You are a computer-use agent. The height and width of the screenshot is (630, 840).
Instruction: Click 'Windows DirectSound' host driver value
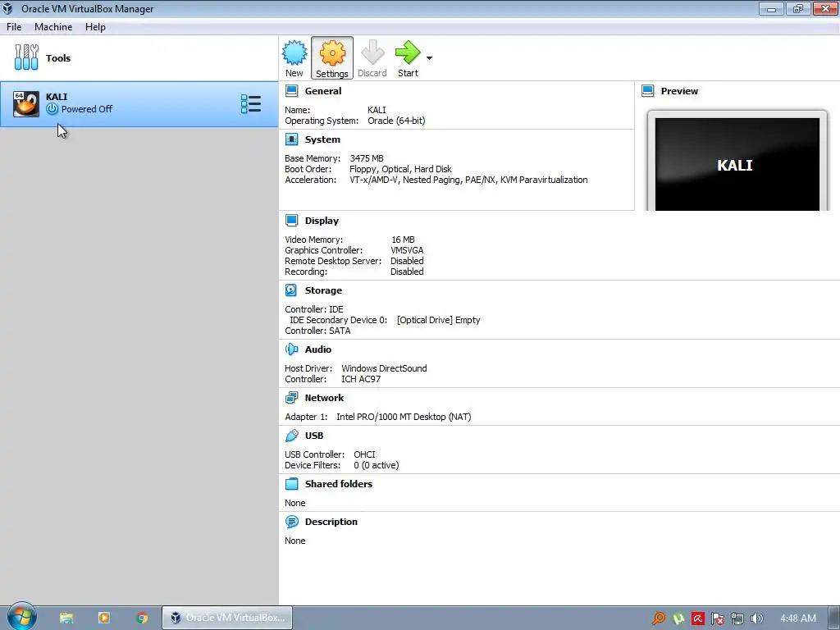pos(384,368)
